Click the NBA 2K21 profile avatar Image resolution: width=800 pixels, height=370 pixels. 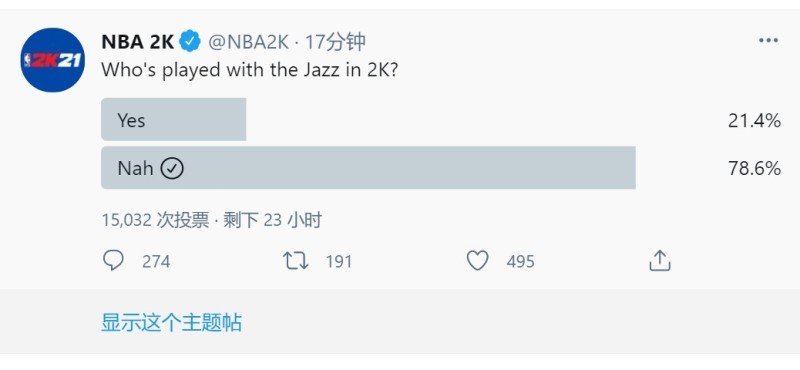pyautogui.click(x=53, y=60)
